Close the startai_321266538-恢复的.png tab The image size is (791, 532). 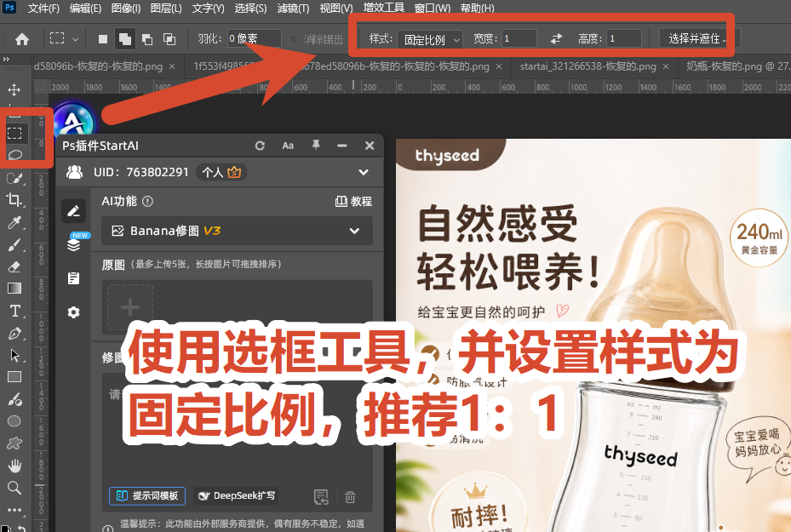(x=666, y=66)
